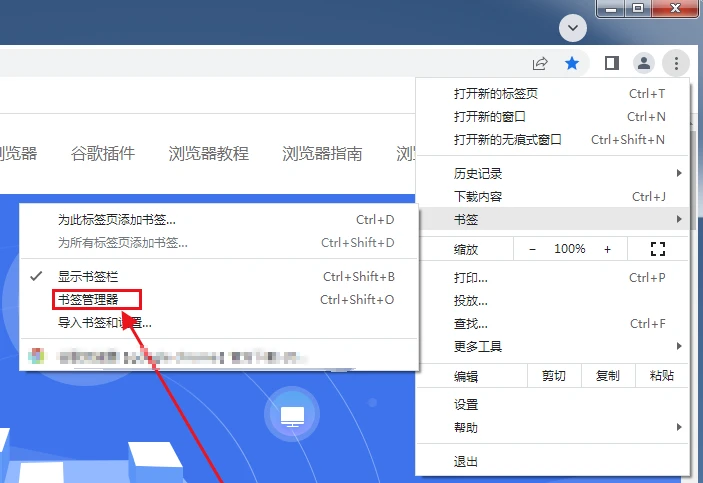The height and width of the screenshot is (483, 703).
Task: Expand the 帮助 submenu
Action: coord(552,427)
